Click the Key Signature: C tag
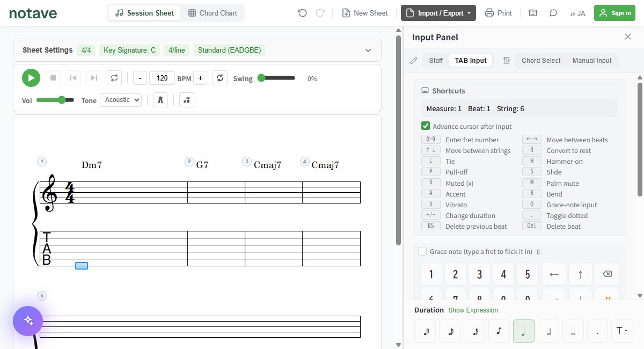Image resolution: width=644 pixels, height=349 pixels. (130, 50)
